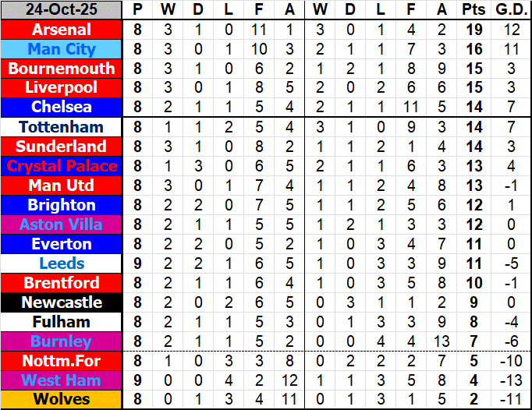Click the Crystal Palace team label
The height and width of the screenshot is (410, 532).
(62, 166)
